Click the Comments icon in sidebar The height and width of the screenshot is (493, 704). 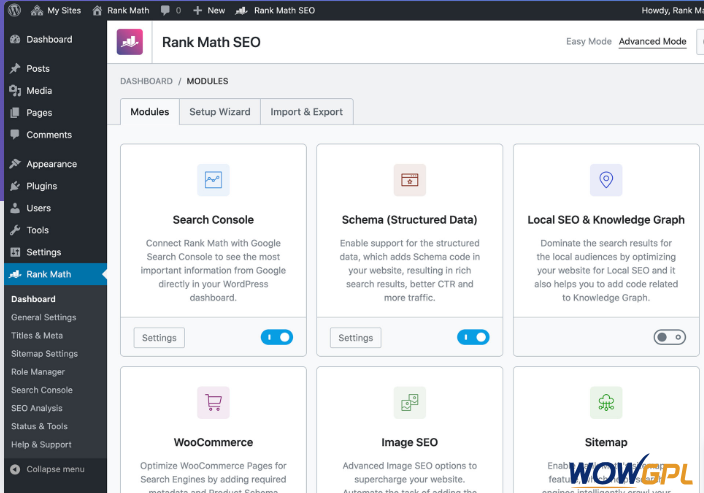click(15, 135)
